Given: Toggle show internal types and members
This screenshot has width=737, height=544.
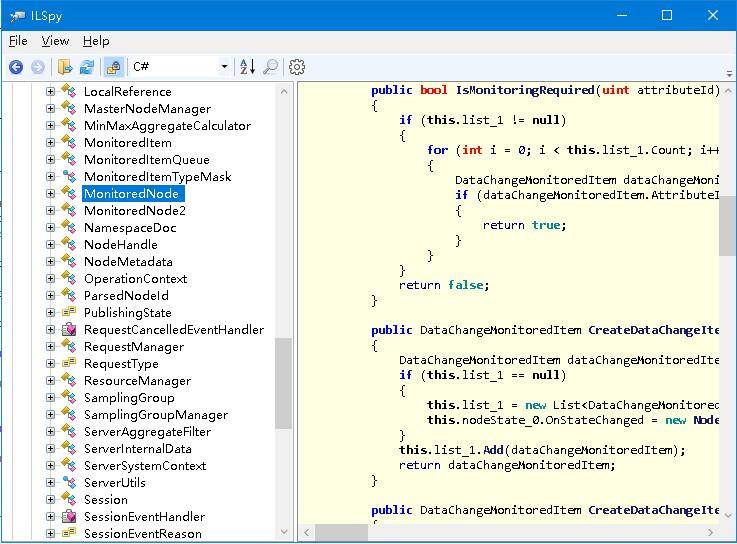Looking at the screenshot, I should pyautogui.click(x=113, y=67).
